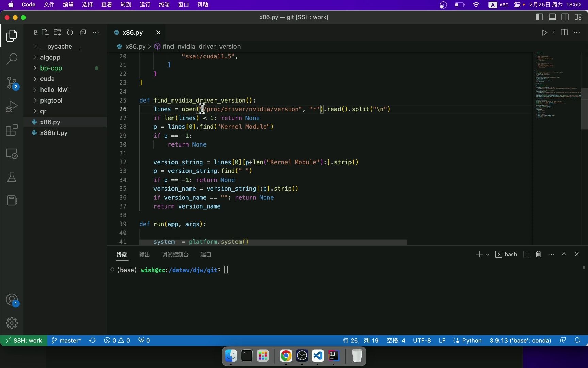Screen dimensions: 588x368
Task: Switch to the 调试控制台 panel tab
Action: [x=175, y=254]
